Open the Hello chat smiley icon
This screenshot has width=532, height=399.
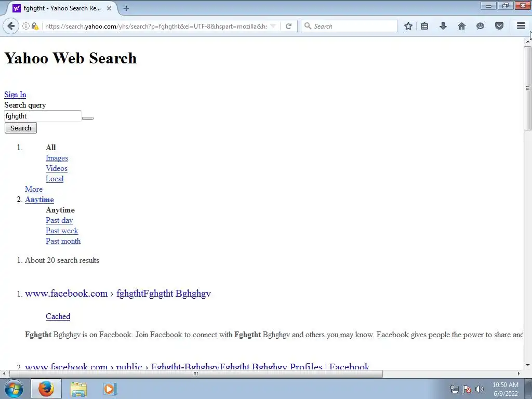point(480,26)
